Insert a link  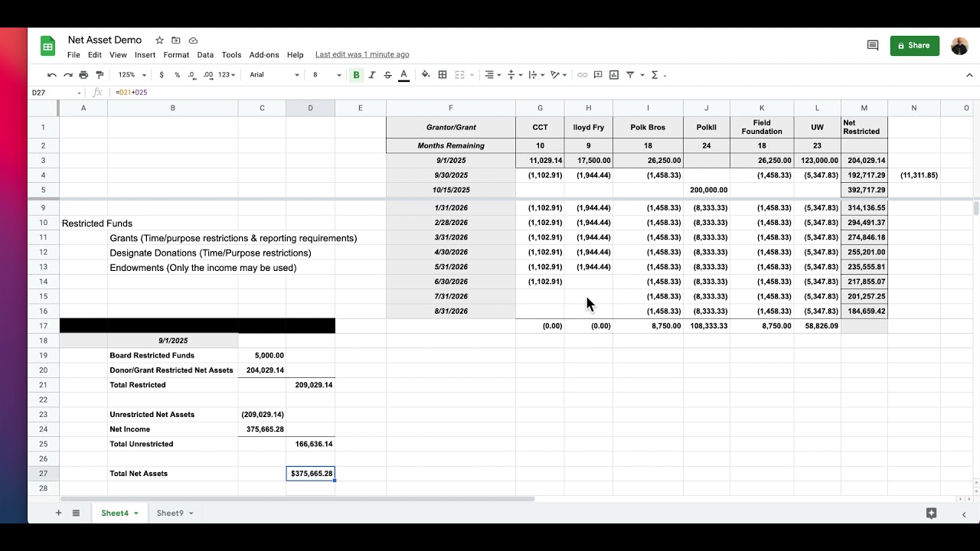coord(583,75)
